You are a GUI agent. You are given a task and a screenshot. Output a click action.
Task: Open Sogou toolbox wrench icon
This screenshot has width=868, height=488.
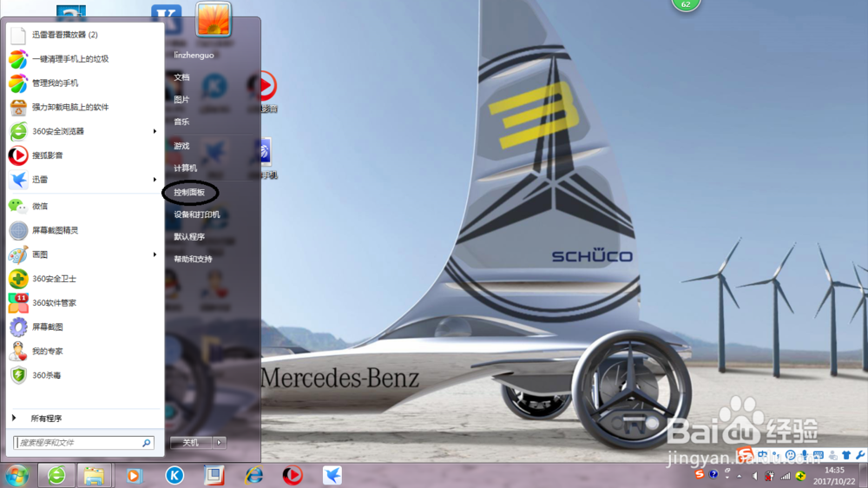[x=860, y=455]
